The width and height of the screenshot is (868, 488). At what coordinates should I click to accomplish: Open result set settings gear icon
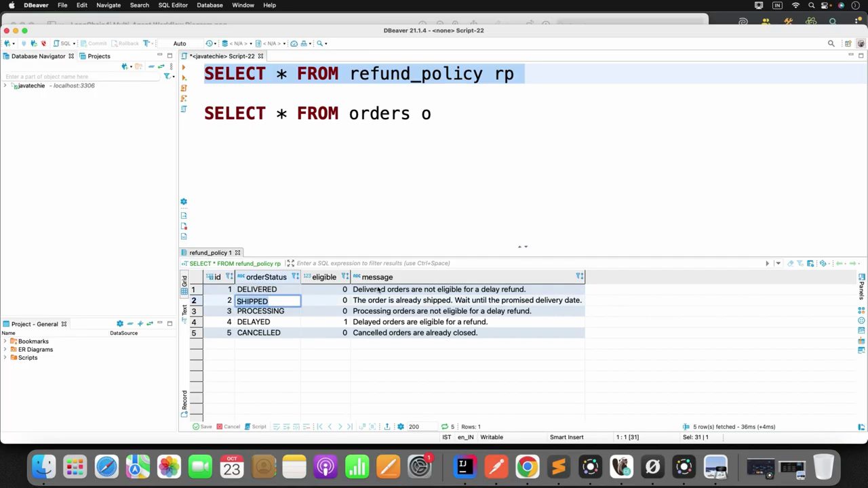(400, 427)
